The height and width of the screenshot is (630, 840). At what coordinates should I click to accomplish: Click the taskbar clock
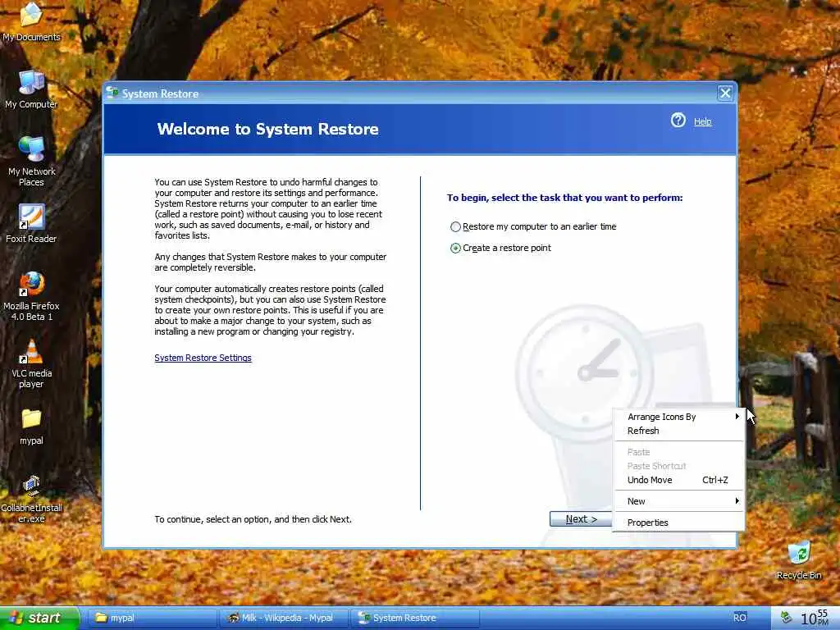815,618
